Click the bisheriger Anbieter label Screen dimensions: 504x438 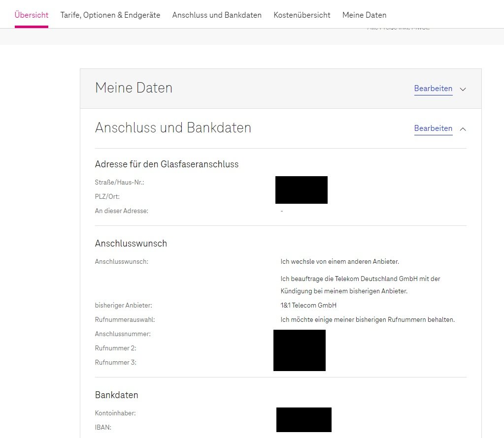click(124, 306)
